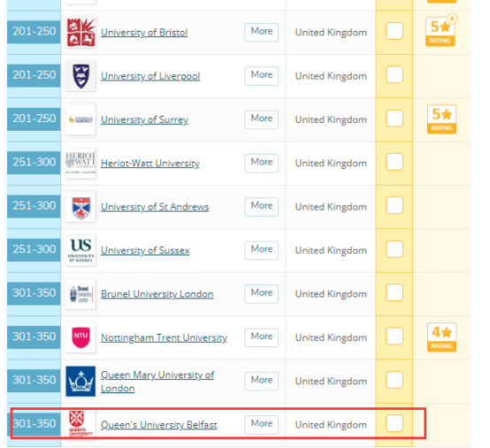Click the University of Sussex US logo
The width and height of the screenshot is (490, 448).
point(80,250)
